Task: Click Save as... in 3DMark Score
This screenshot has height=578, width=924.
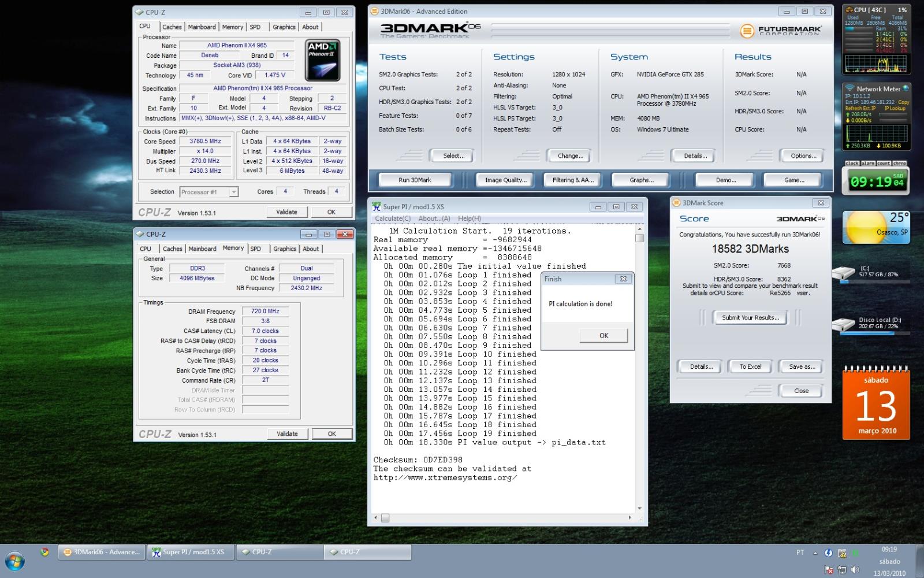Action: 802,366
